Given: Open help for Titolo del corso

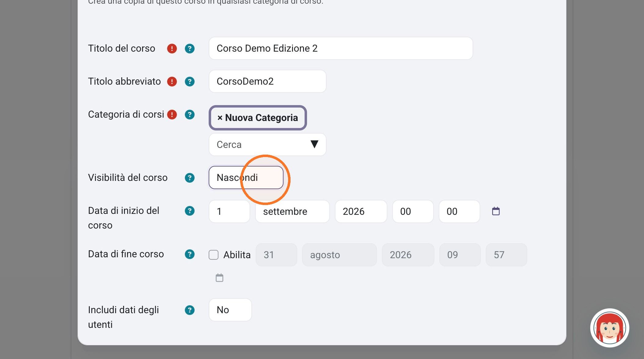Looking at the screenshot, I should point(190,49).
